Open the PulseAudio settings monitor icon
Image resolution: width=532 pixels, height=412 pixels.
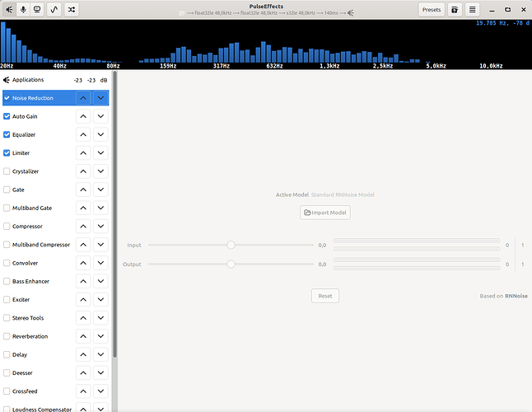[37, 10]
